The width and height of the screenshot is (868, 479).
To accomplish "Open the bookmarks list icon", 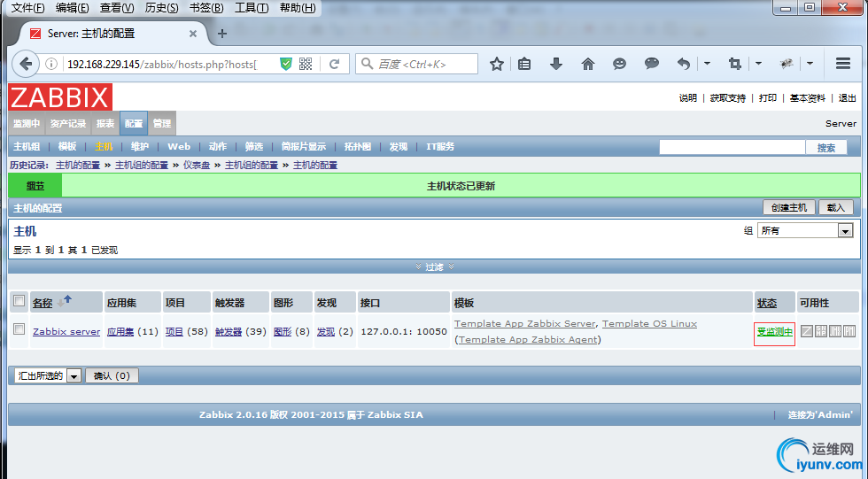I will click(524, 64).
